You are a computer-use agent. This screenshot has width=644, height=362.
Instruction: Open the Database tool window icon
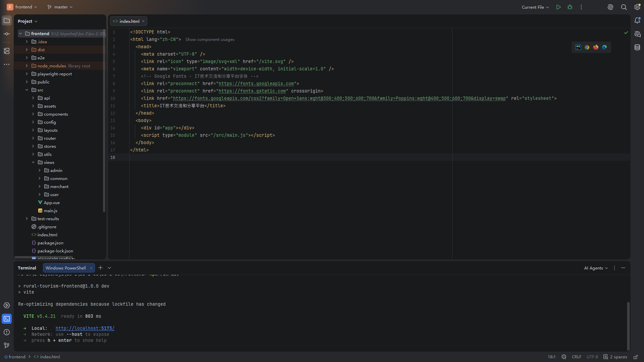click(637, 47)
